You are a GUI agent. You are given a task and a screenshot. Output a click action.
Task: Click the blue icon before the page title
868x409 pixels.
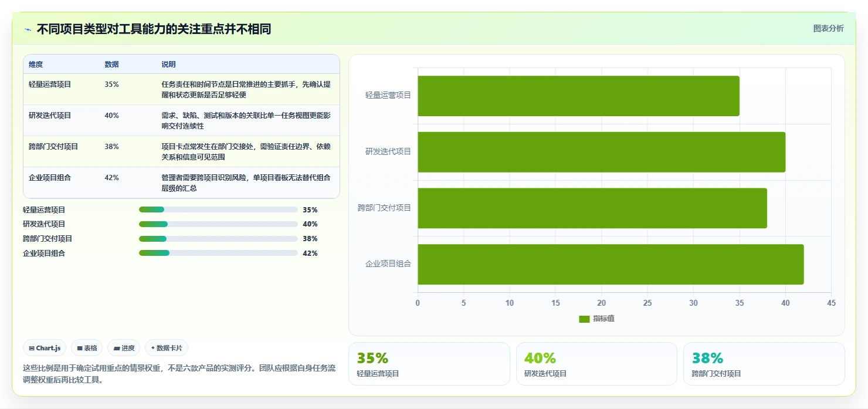point(28,29)
